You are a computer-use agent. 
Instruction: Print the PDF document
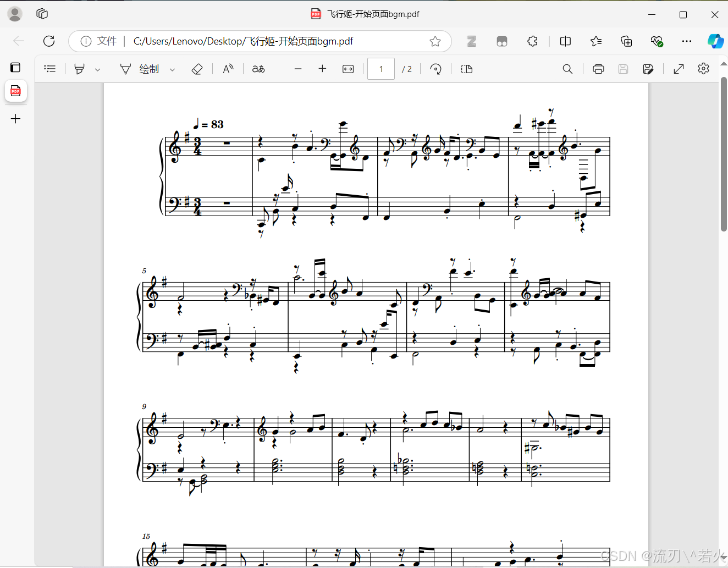(x=598, y=69)
